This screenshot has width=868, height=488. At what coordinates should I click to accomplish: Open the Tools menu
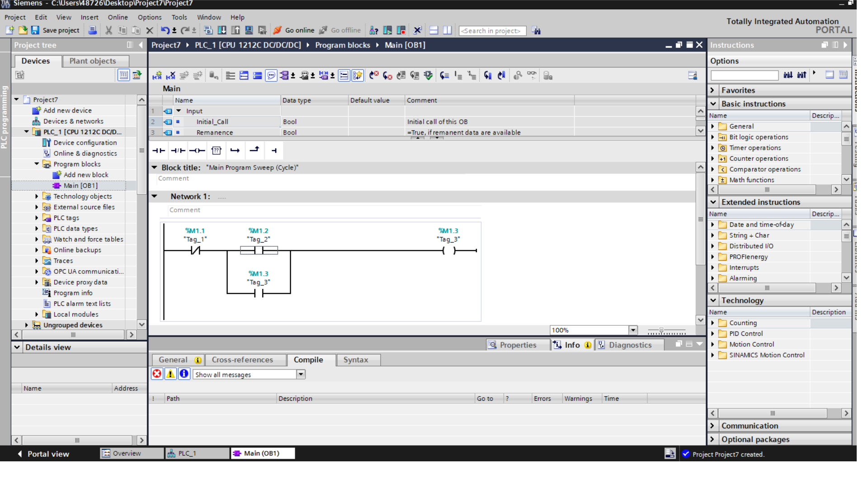(x=179, y=17)
